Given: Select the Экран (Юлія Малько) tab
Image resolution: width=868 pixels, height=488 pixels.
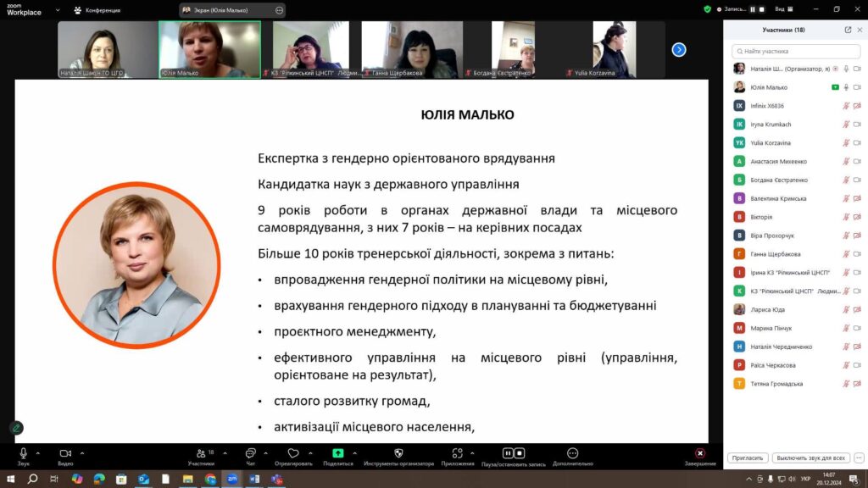Looking at the screenshot, I should point(225,10).
